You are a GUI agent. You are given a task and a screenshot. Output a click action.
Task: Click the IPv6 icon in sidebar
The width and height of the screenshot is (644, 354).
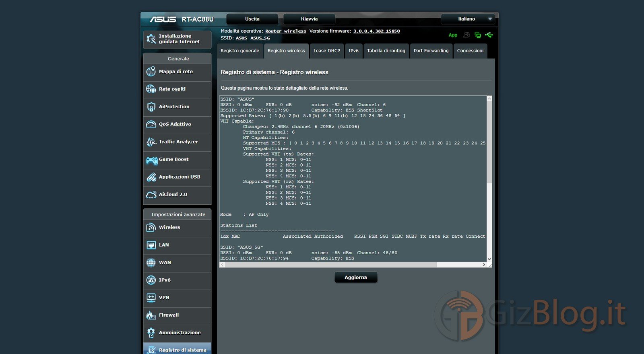pos(151,280)
